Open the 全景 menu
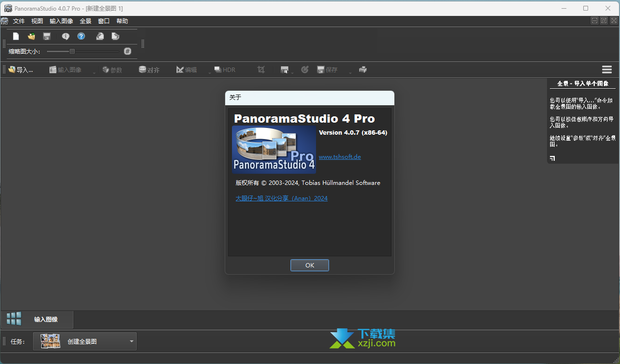Image resolution: width=620 pixels, height=364 pixels. (86, 21)
